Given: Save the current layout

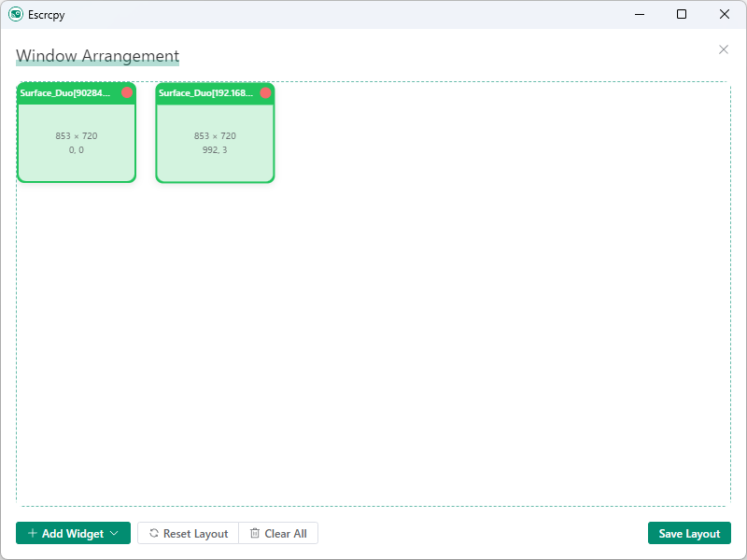Looking at the screenshot, I should [x=689, y=533].
